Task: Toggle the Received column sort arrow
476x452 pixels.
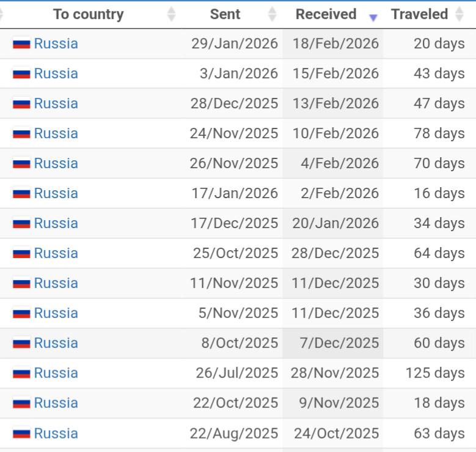Action: [373, 17]
